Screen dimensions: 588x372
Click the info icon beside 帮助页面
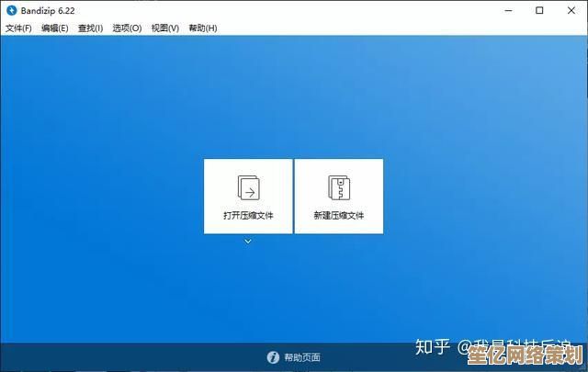point(273,357)
